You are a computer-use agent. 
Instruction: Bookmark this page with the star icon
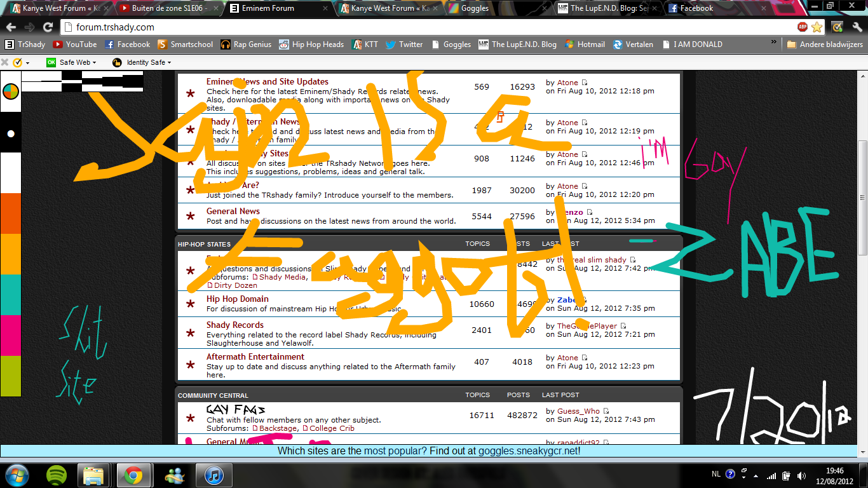[x=817, y=27]
